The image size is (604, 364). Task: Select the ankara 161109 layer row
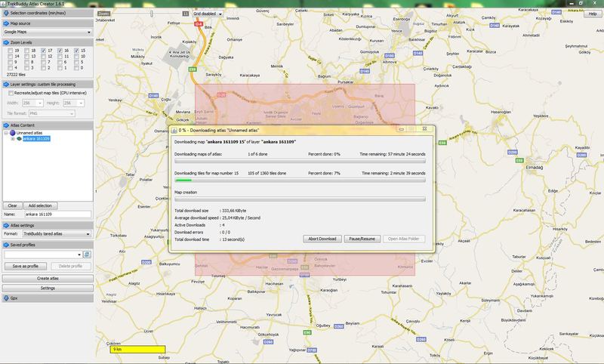[x=36, y=139]
